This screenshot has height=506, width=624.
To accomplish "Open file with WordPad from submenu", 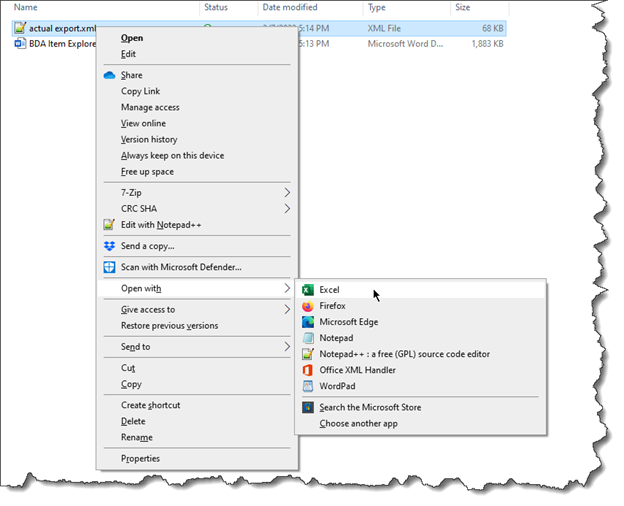I will [x=421, y=386].
